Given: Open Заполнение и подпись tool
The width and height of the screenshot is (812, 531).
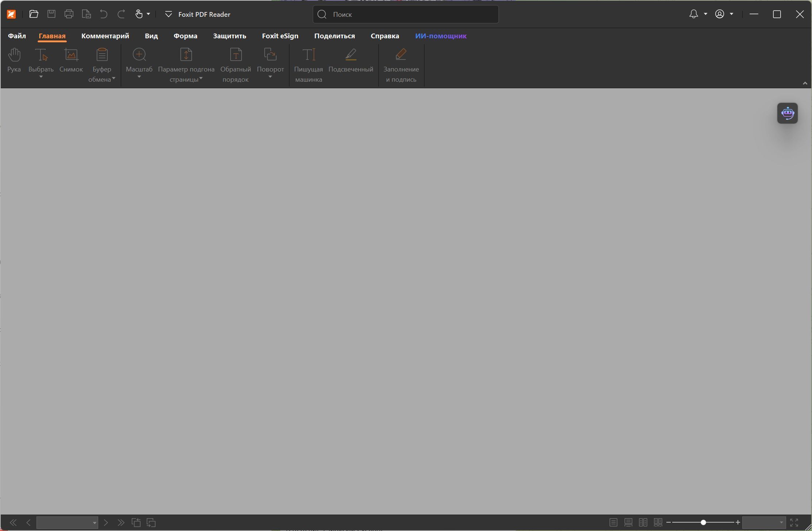Looking at the screenshot, I should [x=401, y=65].
